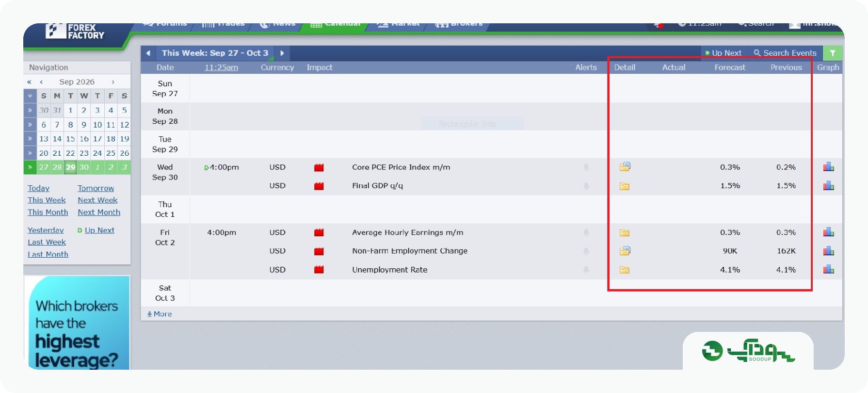Go to next month in mini calendar
This screenshot has height=393, width=868.
tap(113, 82)
